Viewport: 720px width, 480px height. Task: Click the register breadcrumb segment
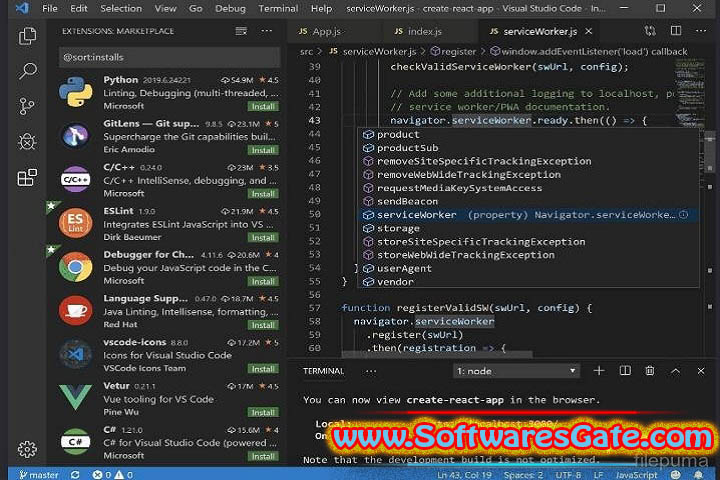tap(453, 51)
